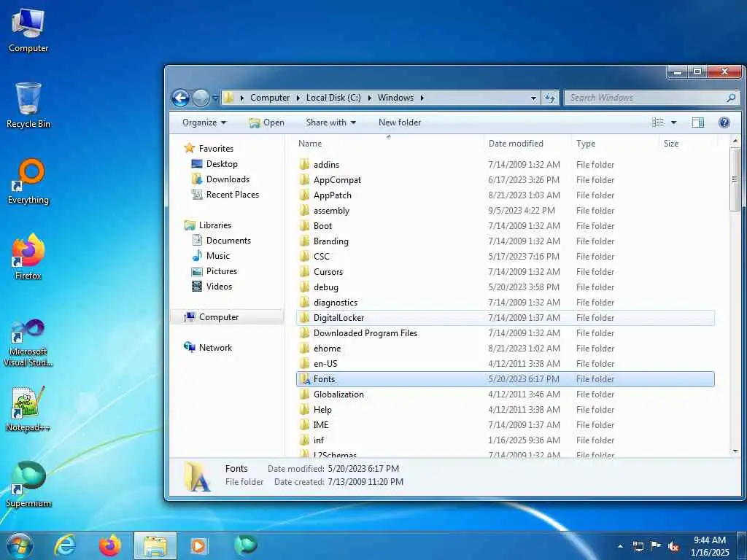
Task: Open the Start menu orb
Action: 20,545
